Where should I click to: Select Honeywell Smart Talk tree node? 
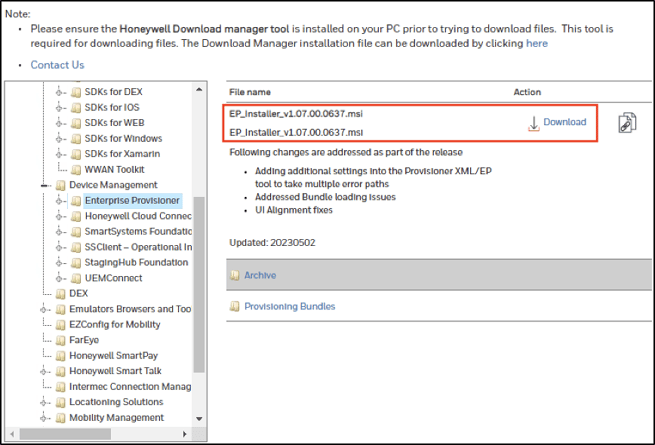(115, 371)
